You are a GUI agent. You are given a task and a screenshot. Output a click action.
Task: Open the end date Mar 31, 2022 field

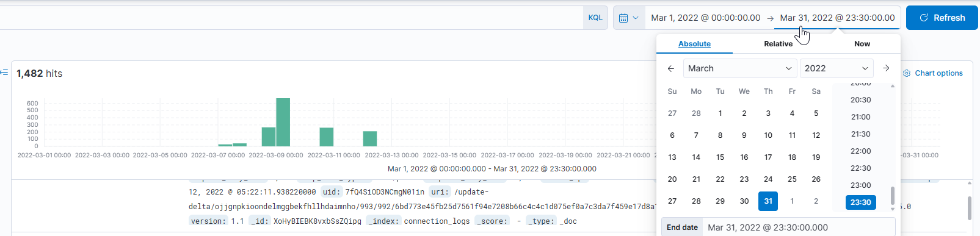pos(837,18)
